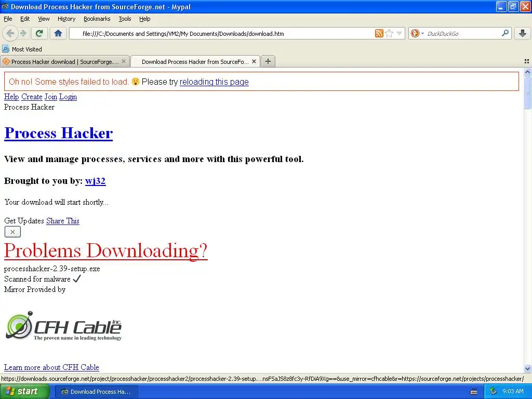Viewport: 532px width, 399px height.
Task: Open a new tab with plus button
Action: (268, 61)
